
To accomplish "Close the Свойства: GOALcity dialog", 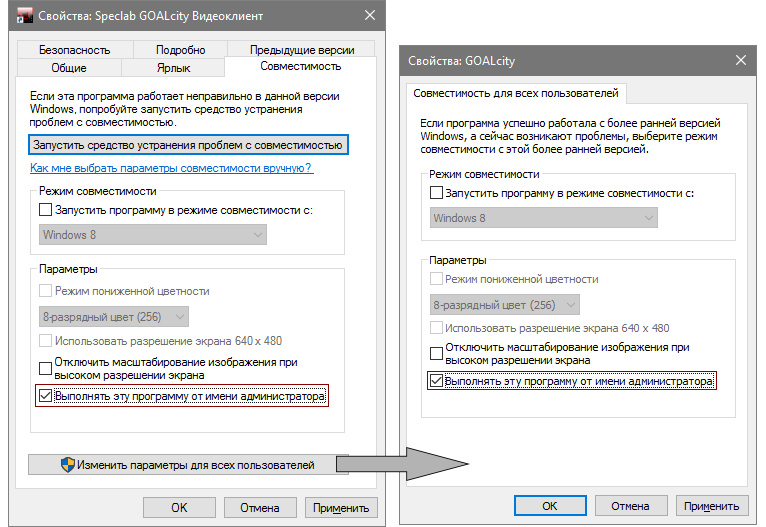I will pos(741,60).
